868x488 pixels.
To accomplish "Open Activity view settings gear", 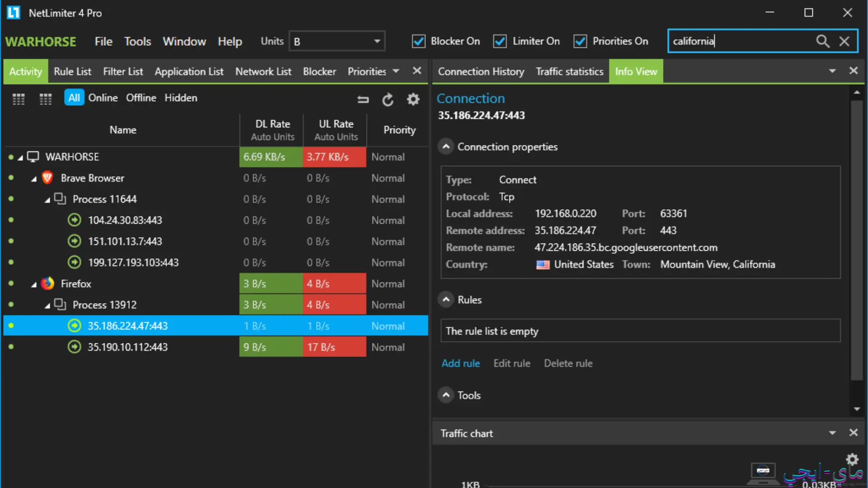I will [x=413, y=99].
